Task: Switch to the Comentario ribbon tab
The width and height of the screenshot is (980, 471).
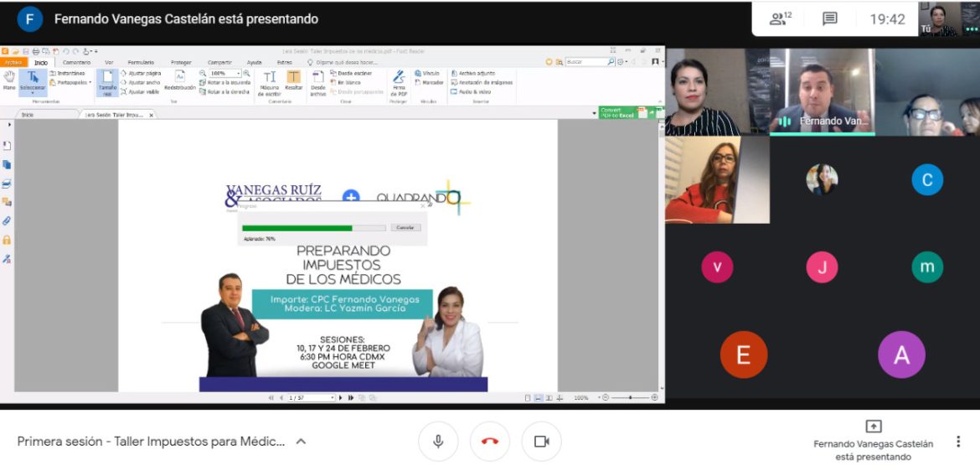Action: click(76, 62)
